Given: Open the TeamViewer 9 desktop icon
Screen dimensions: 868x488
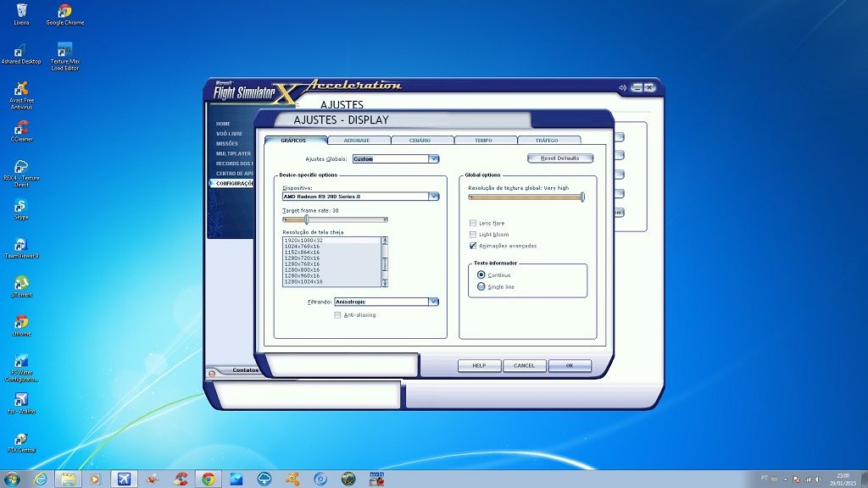Looking at the screenshot, I should coord(21,248).
